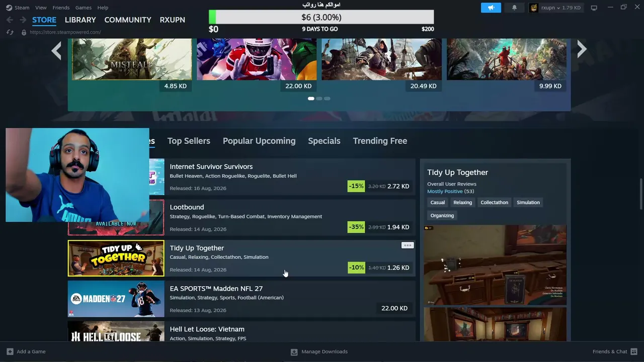Open the announcements megaphone button

(x=491, y=8)
